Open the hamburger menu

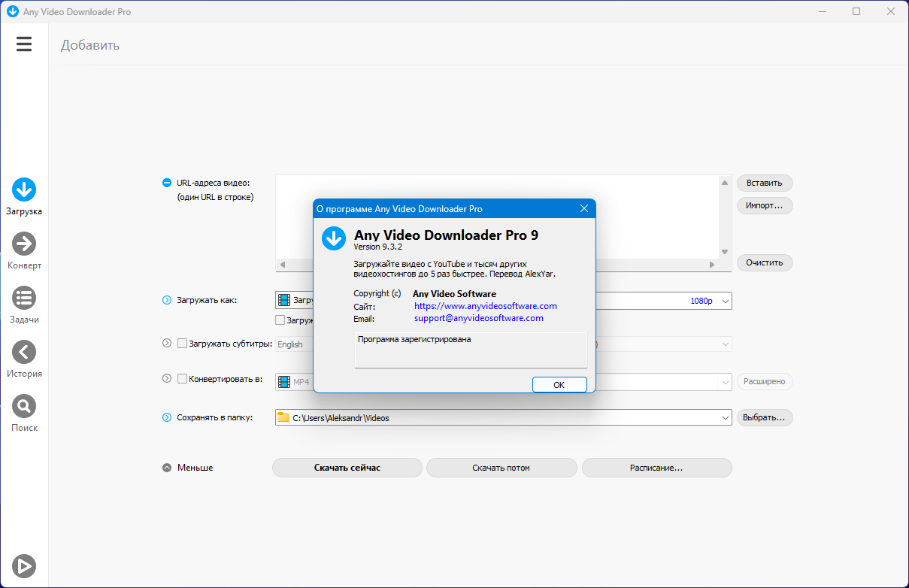tap(24, 44)
